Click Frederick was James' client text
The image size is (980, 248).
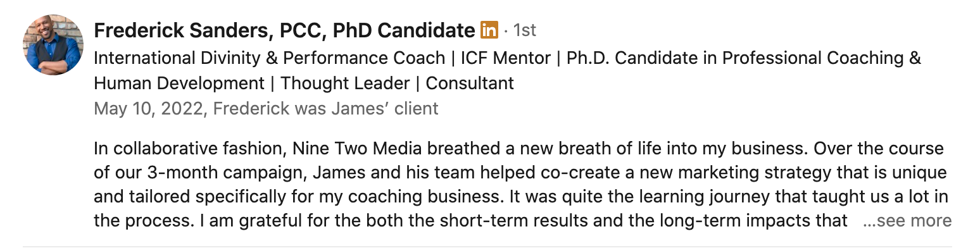(x=325, y=108)
